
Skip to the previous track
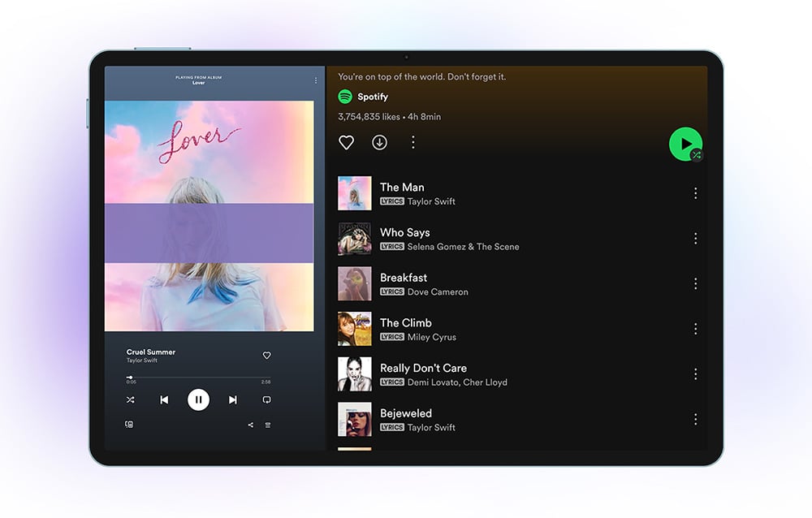tap(164, 399)
